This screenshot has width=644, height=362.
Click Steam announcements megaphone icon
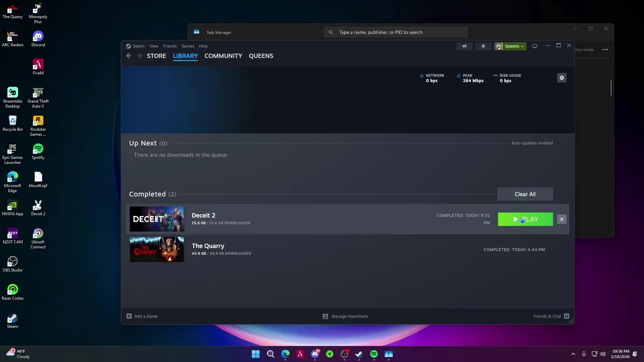[x=464, y=46]
